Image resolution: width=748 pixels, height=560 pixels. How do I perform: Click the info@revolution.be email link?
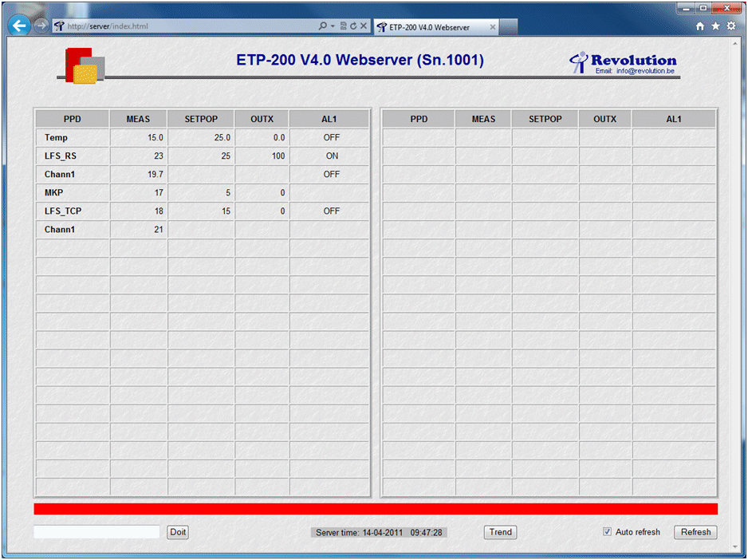click(645, 71)
